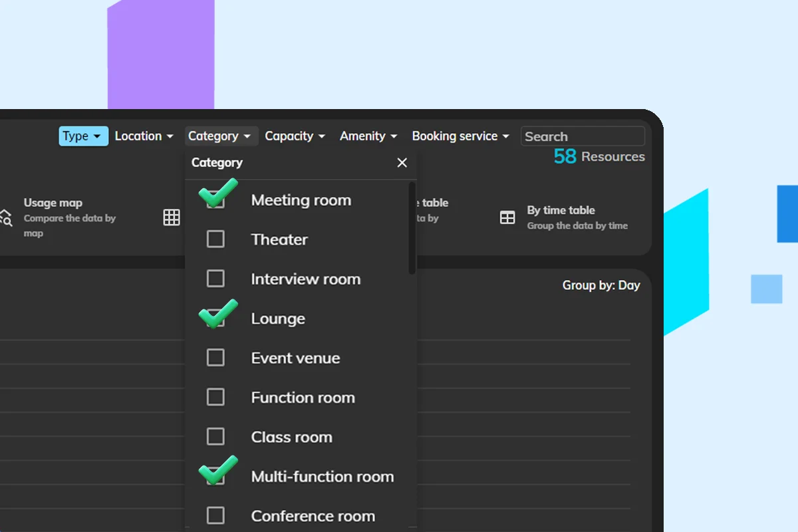
Task: Open the Amenity filter dropdown
Action: click(x=368, y=136)
